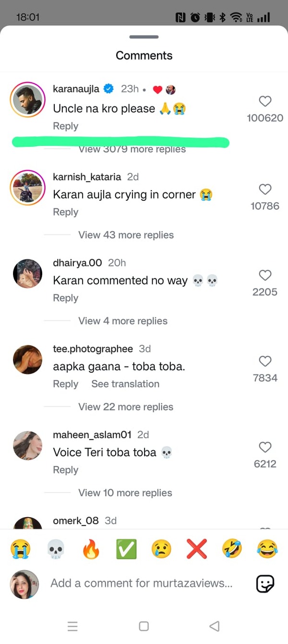Select the fire emoji quick reaction
The width and height of the screenshot is (288, 644).
pos(91,549)
